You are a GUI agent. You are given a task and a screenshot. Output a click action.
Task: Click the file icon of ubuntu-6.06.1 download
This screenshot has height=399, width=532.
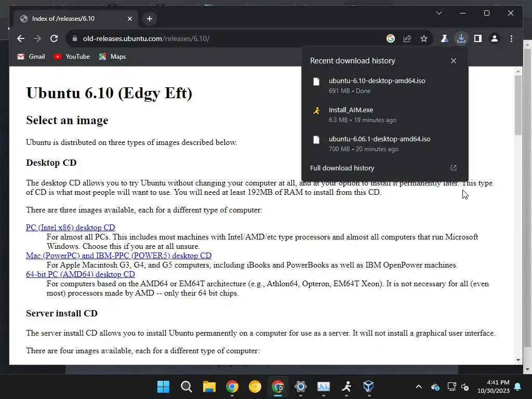point(316,140)
